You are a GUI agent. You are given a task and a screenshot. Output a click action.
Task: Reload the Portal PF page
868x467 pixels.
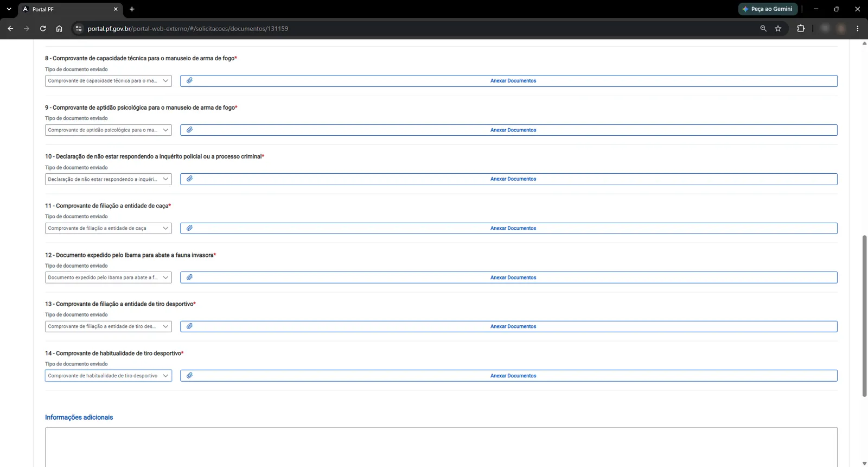tap(43, 28)
